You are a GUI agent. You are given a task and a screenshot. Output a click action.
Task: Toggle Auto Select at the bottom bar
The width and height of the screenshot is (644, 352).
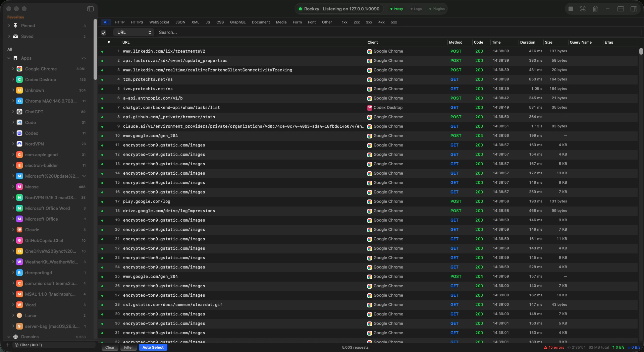click(x=153, y=347)
